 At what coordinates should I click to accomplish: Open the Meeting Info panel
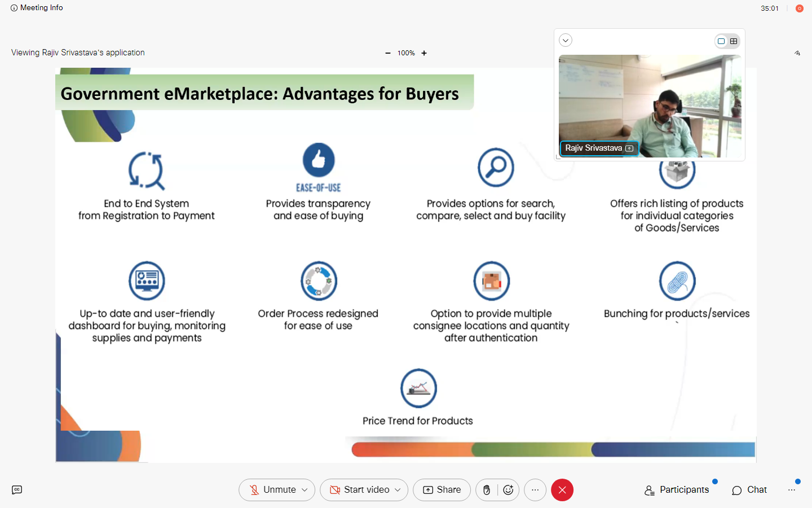point(37,8)
